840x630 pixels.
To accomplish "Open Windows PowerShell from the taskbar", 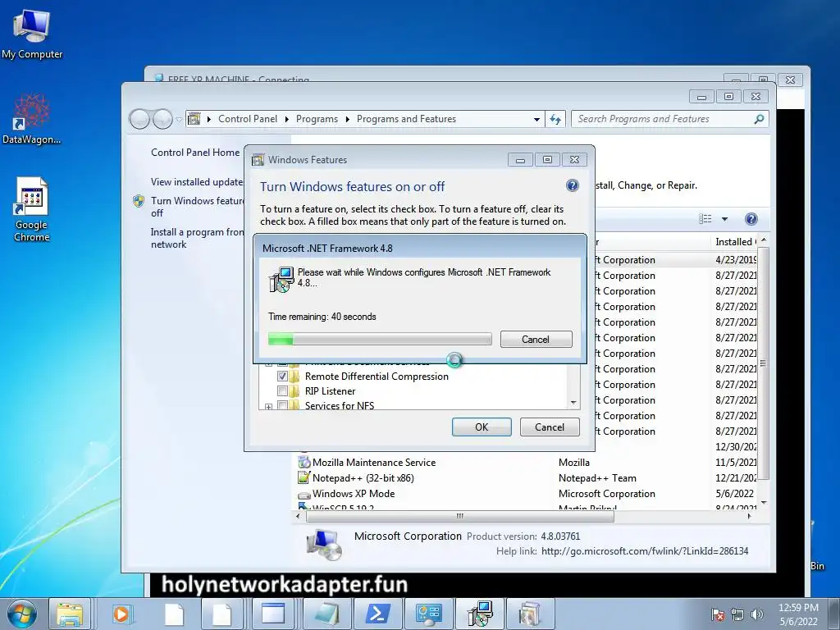I will point(377,614).
